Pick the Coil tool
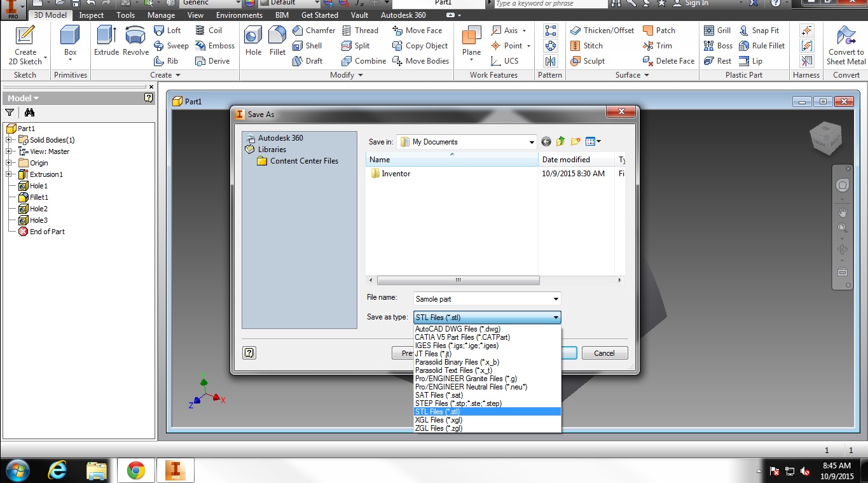This screenshot has width=868, height=483. click(x=209, y=31)
